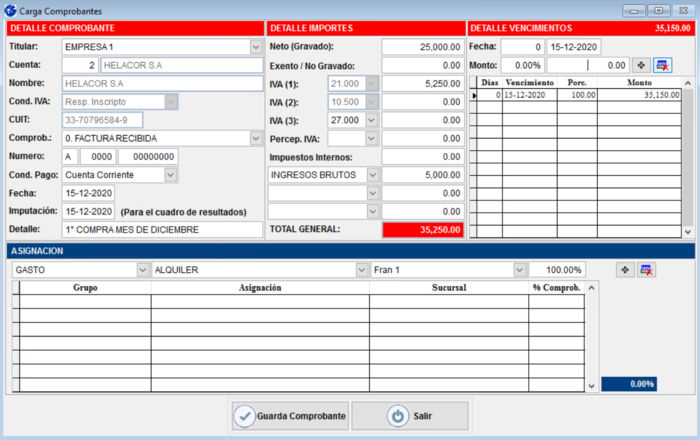Click the add assignment plus icon
The image size is (700, 440).
point(625,270)
